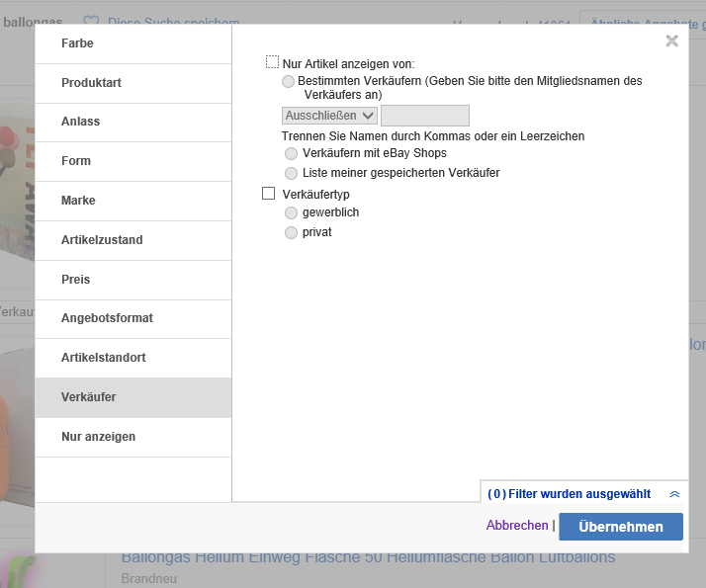Go to the Marke filter section
Viewport: 706px width, 588px height.
point(133,201)
